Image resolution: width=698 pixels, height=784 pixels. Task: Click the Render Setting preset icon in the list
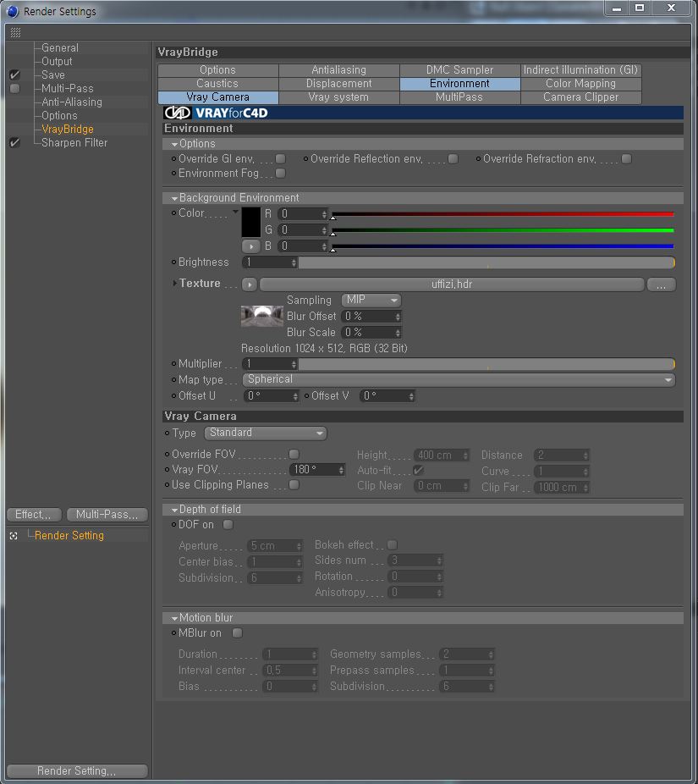[x=14, y=536]
